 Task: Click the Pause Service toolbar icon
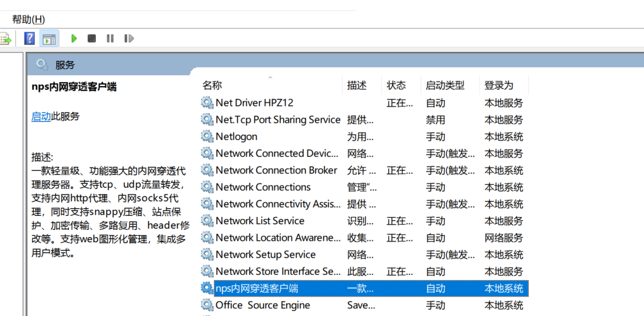[x=110, y=39]
